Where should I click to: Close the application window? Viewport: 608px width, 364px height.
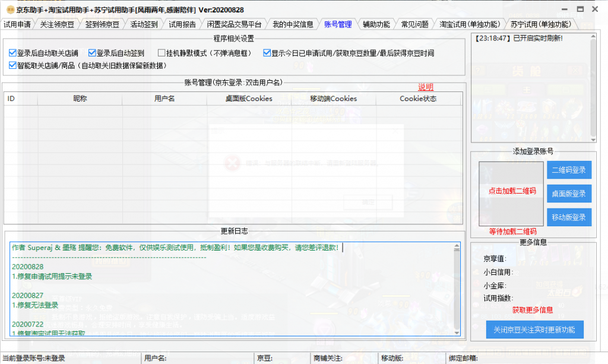point(595,9)
